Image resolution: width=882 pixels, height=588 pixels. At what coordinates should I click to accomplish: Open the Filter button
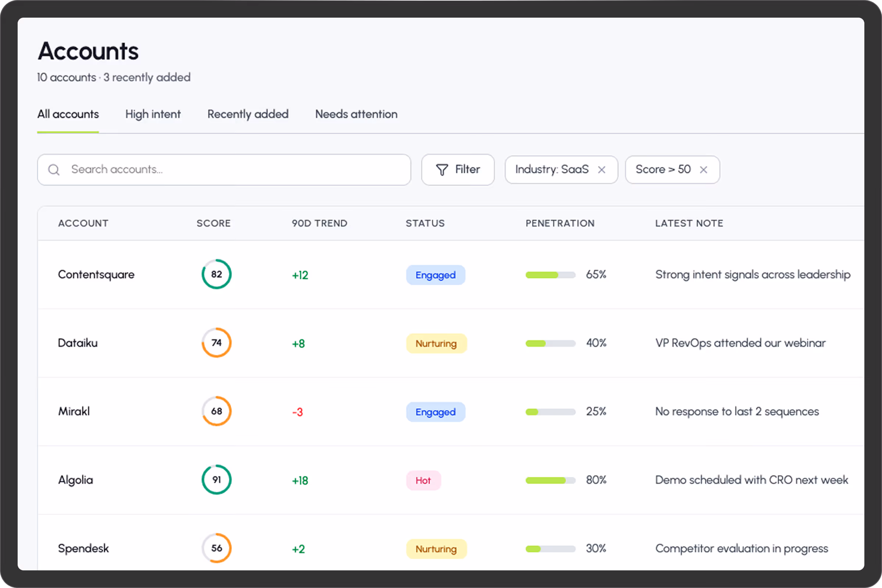pos(458,170)
